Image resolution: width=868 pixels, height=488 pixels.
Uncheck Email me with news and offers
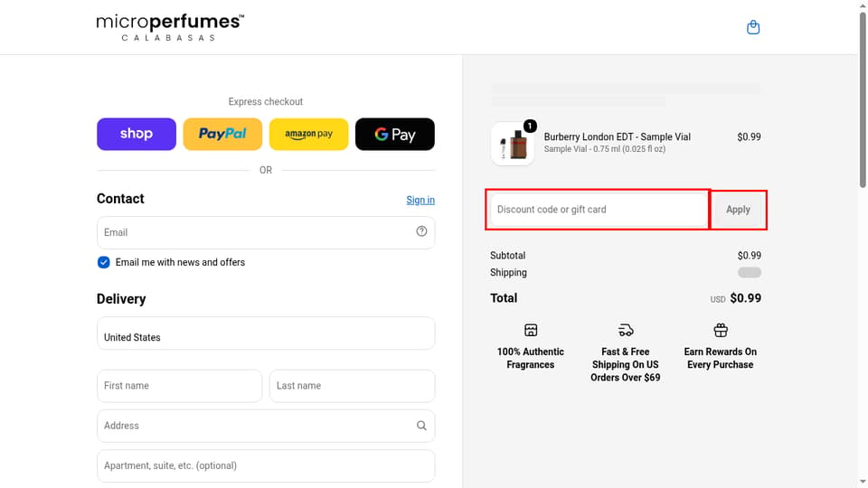(103, 262)
